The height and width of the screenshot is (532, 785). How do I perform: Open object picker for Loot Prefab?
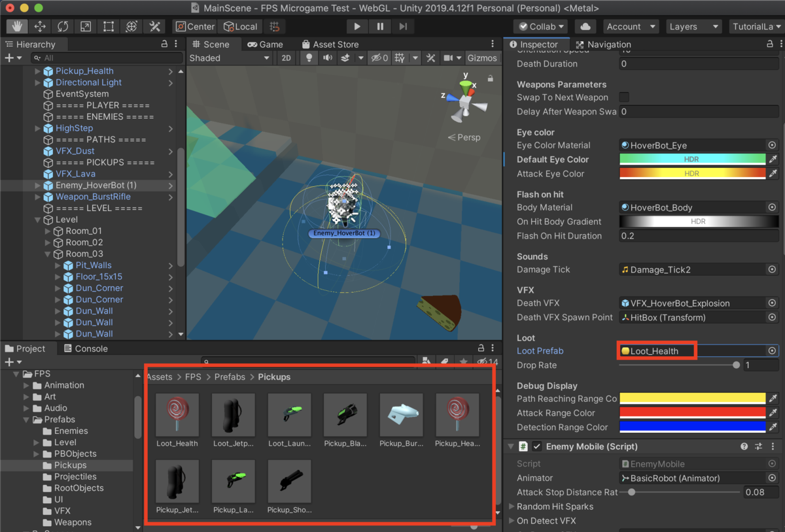pos(773,351)
